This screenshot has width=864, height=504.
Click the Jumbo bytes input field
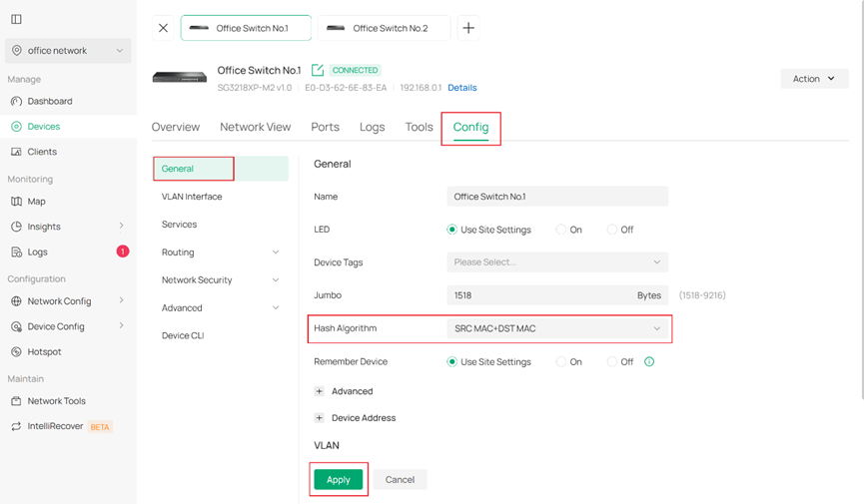(557, 295)
